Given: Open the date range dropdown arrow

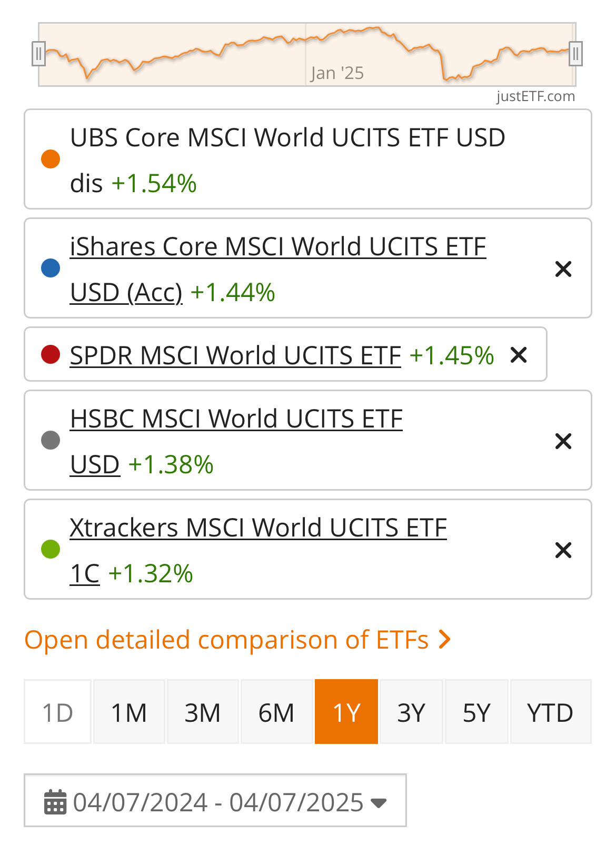Looking at the screenshot, I should [x=379, y=803].
